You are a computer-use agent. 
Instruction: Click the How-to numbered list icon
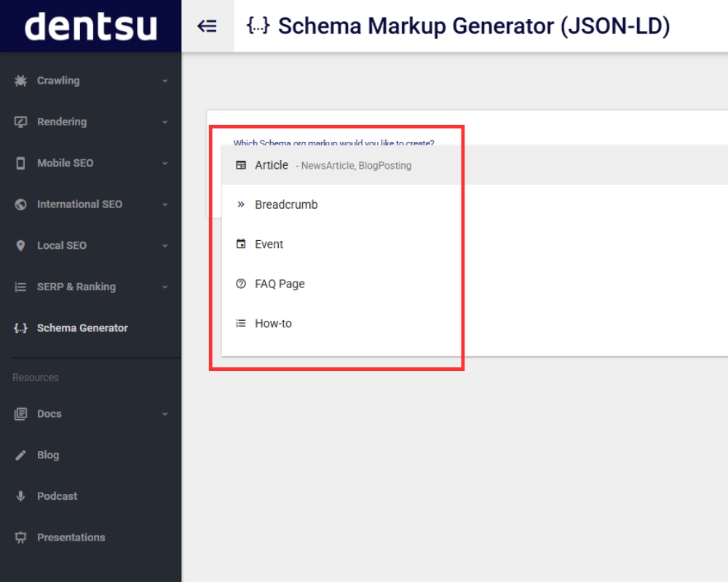click(241, 324)
